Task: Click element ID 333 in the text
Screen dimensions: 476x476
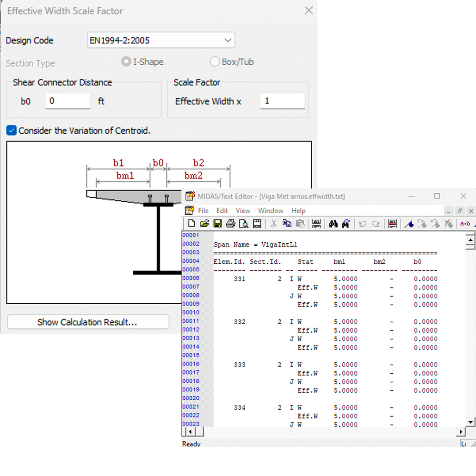Action: (x=239, y=365)
